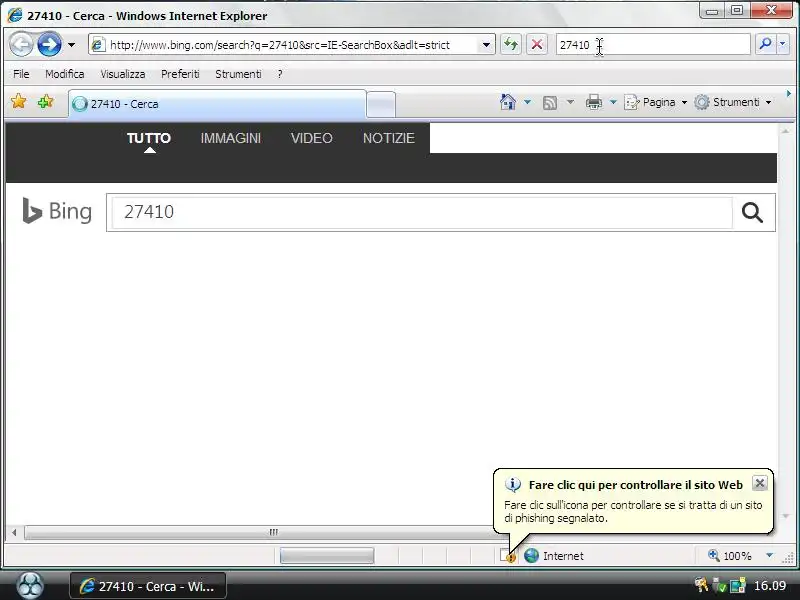Minimize the Internet Explorer window

point(712,10)
